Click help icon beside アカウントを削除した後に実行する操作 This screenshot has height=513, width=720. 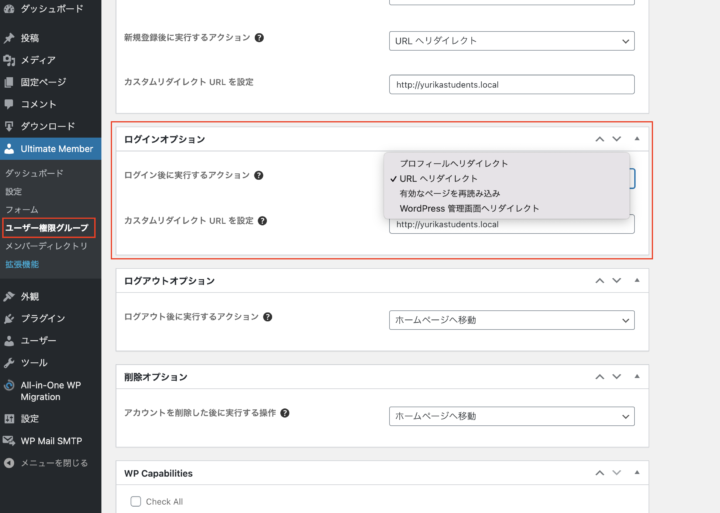[285, 413]
